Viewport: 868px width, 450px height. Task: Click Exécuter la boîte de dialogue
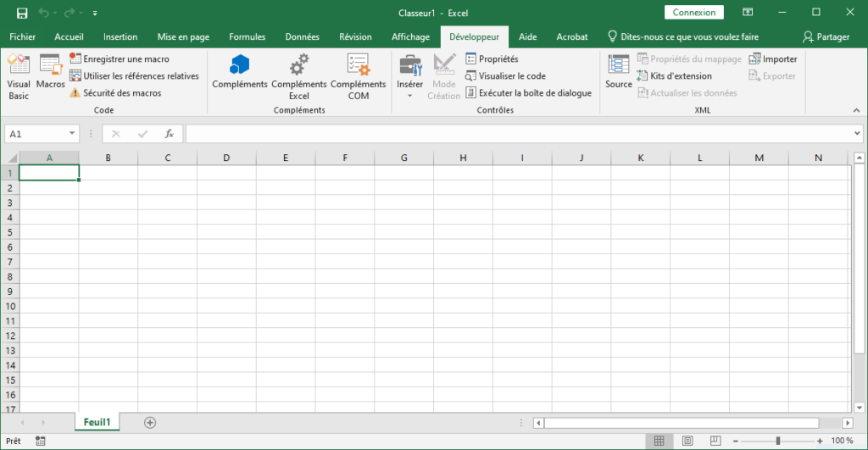point(529,93)
